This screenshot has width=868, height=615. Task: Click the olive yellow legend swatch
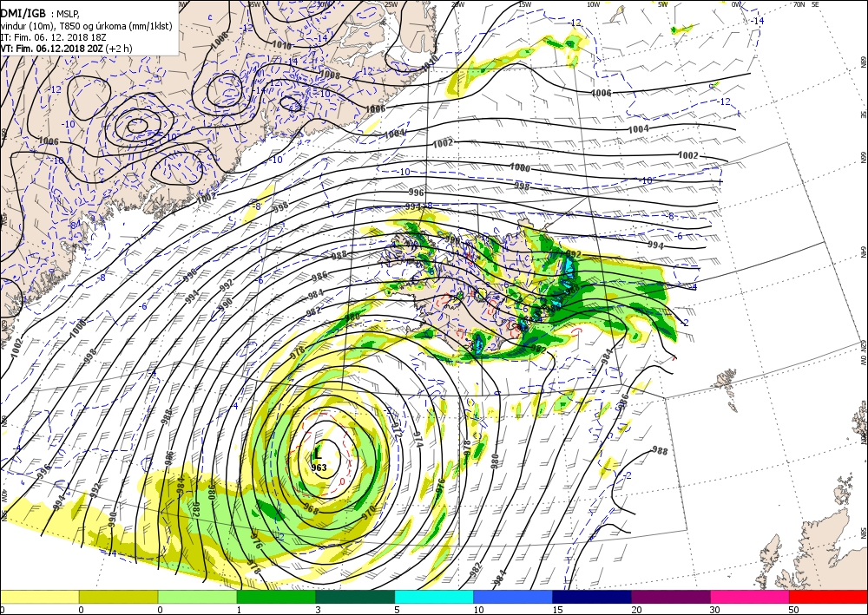(x=118, y=597)
